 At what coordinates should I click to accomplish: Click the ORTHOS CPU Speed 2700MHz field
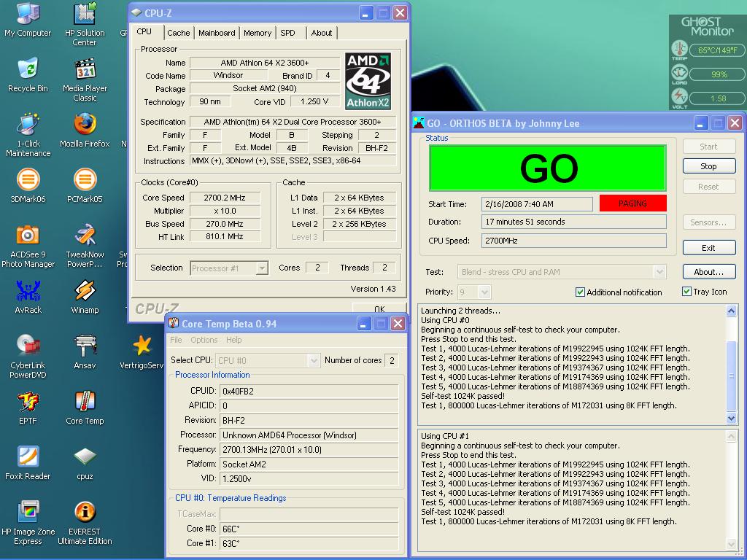(573, 241)
